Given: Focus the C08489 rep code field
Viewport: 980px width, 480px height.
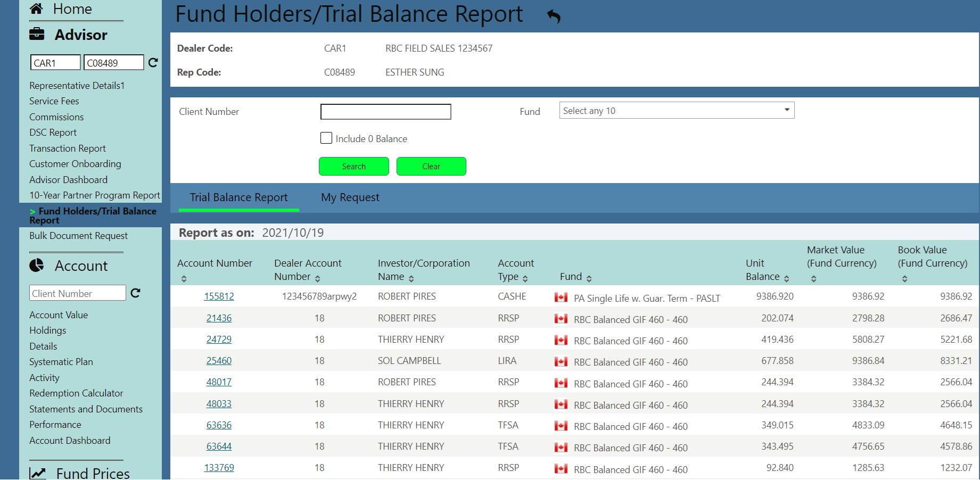Looking at the screenshot, I should [x=113, y=63].
